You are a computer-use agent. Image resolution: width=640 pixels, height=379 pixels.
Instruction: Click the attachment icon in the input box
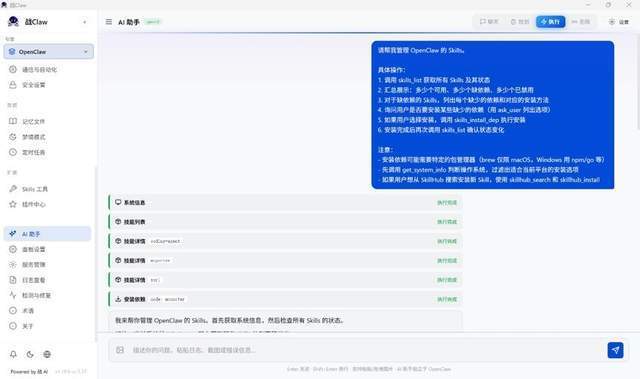(x=120, y=350)
